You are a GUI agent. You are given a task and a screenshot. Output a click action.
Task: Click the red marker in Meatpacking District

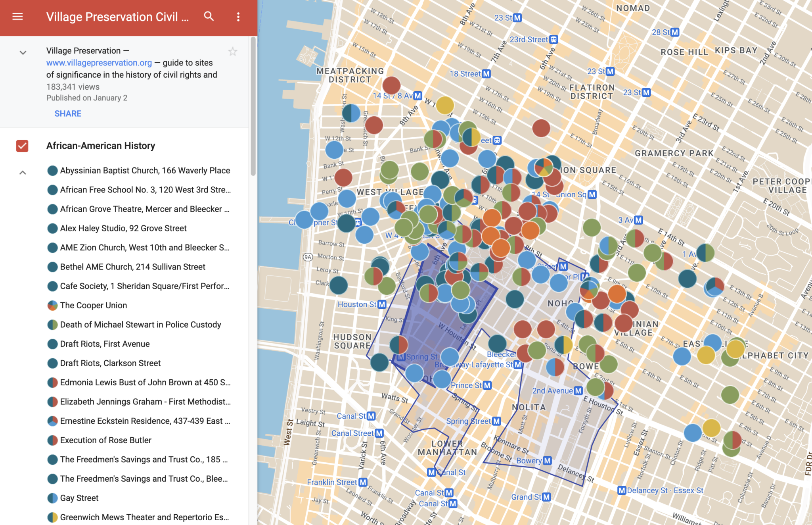391,85
